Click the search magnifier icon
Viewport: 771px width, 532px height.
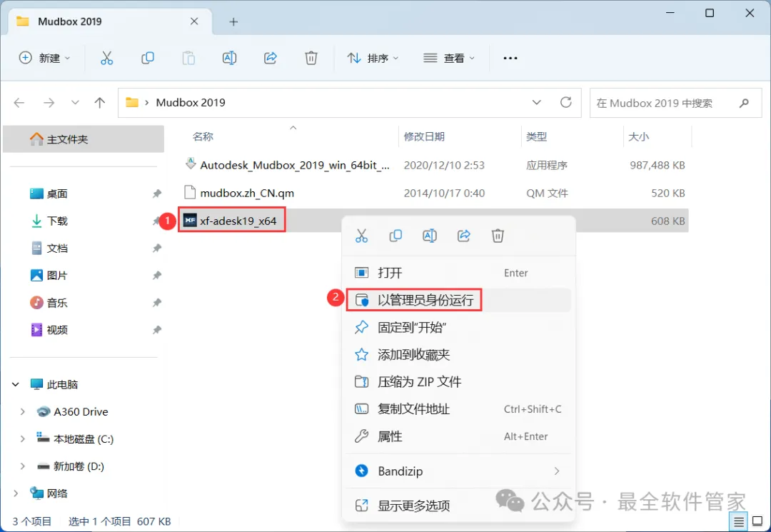744,103
